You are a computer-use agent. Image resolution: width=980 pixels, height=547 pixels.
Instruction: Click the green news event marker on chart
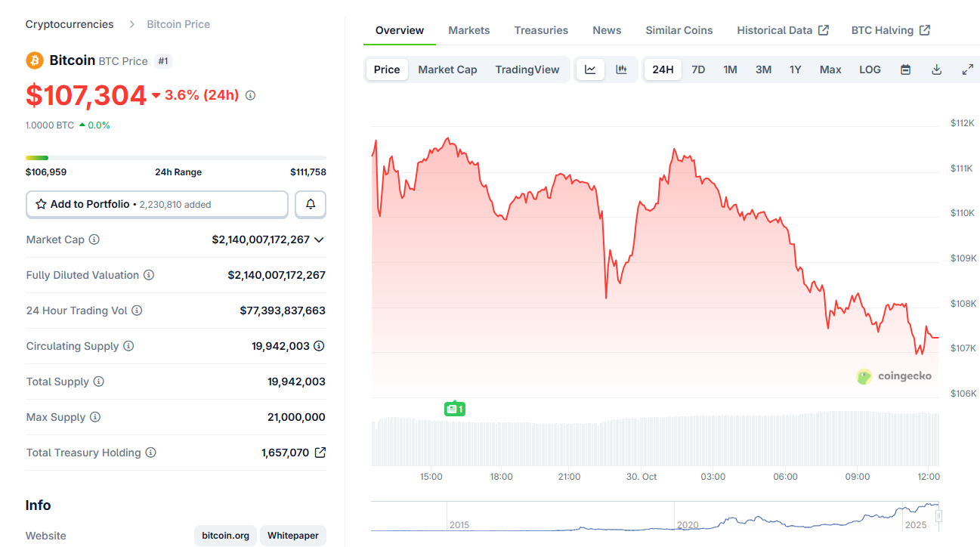[454, 409]
